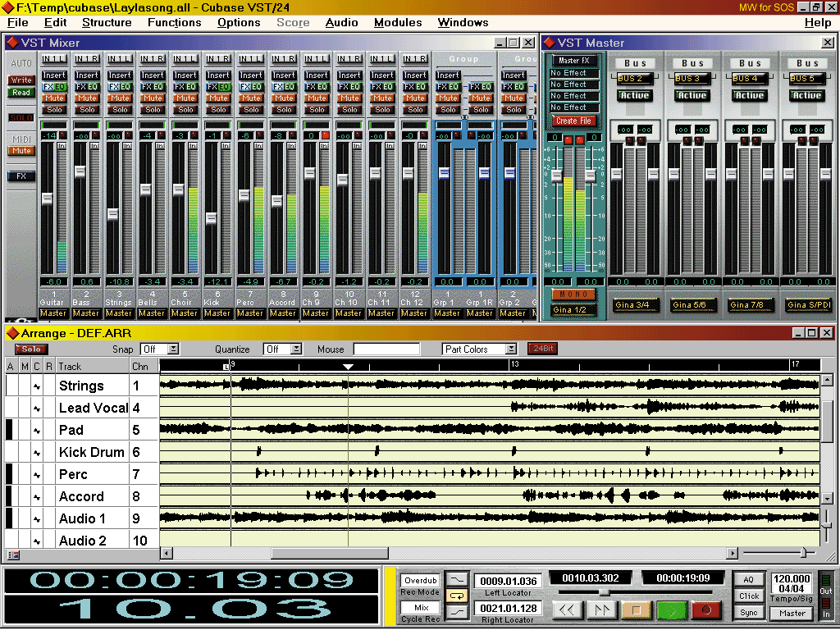Mute the Kick channel in the VST Mixer

[217, 97]
